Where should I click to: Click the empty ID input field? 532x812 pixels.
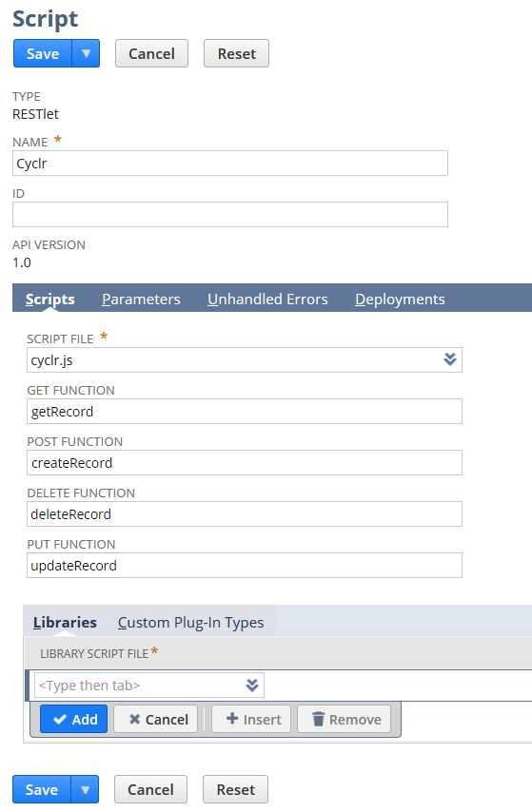(x=230, y=214)
